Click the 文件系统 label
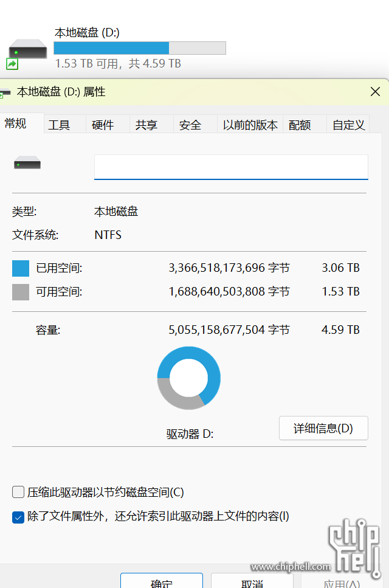Image resolution: width=389 pixels, height=588 pixels. click(x=35, y=235)
